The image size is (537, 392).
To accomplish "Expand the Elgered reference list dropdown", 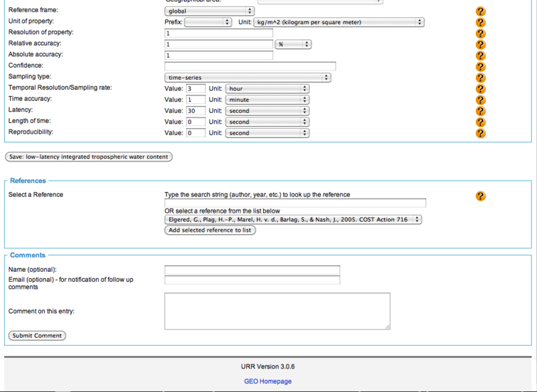I will click(293, 219).
